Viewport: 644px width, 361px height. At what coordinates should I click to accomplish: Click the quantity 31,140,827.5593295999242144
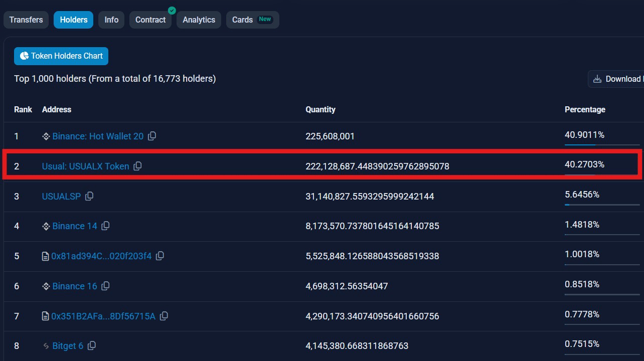[370, 196]
